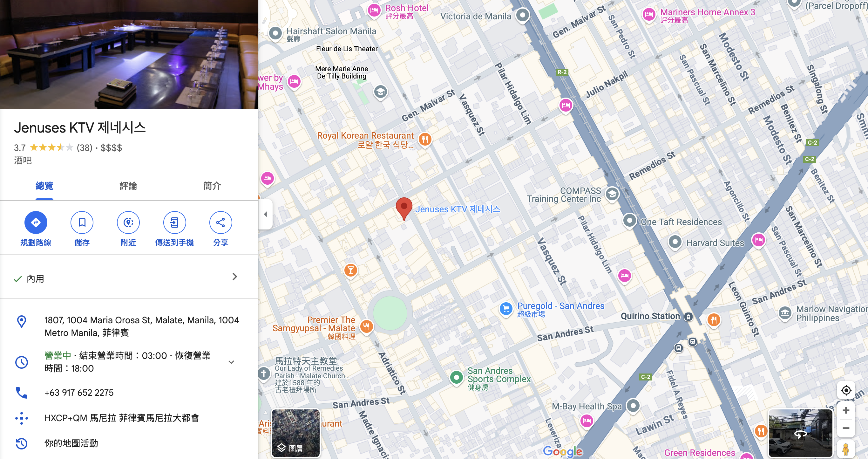Zoom in with the plus button
Image resolution: width=868 pixels, height=459 pixels.
846,410
